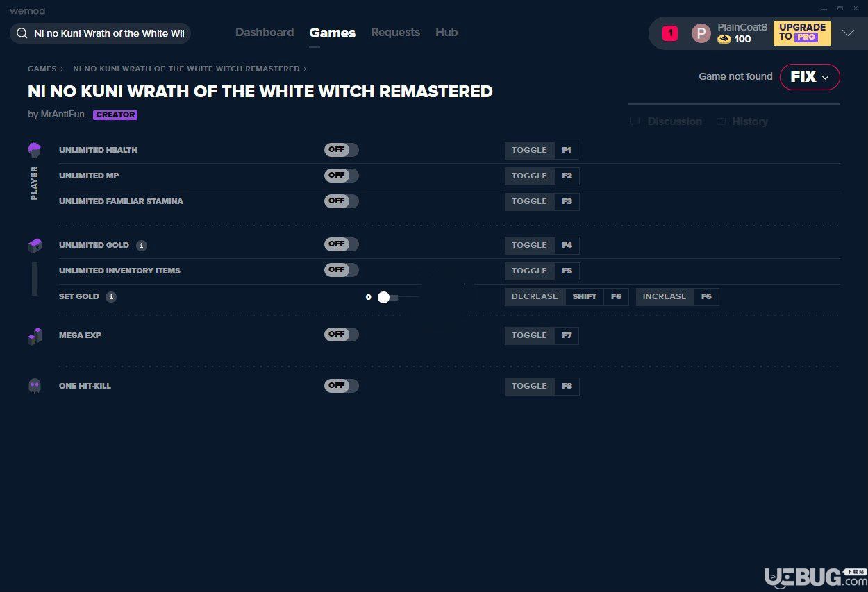Enable Unlimited Gold switch

(x=342, y=244)
